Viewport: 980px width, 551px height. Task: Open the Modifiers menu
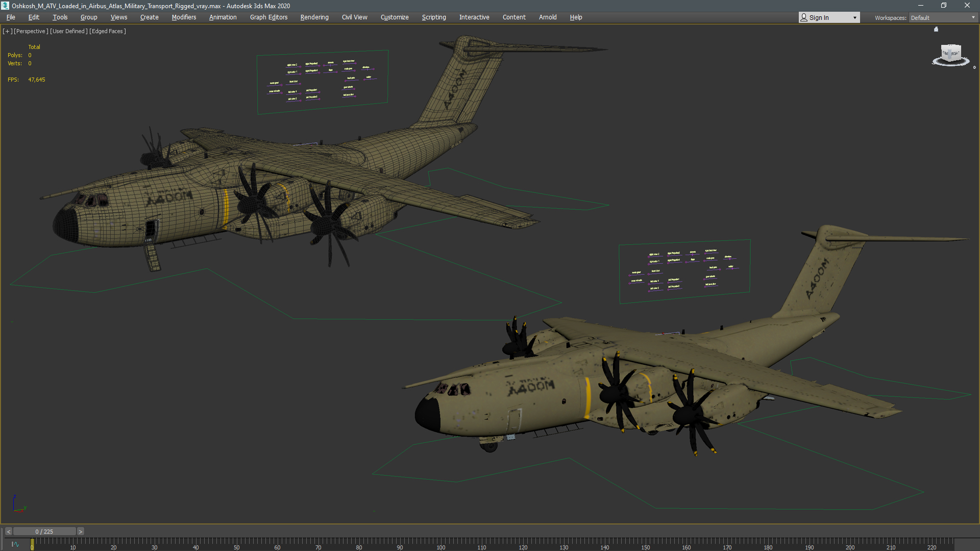click(x=184, y=17)
